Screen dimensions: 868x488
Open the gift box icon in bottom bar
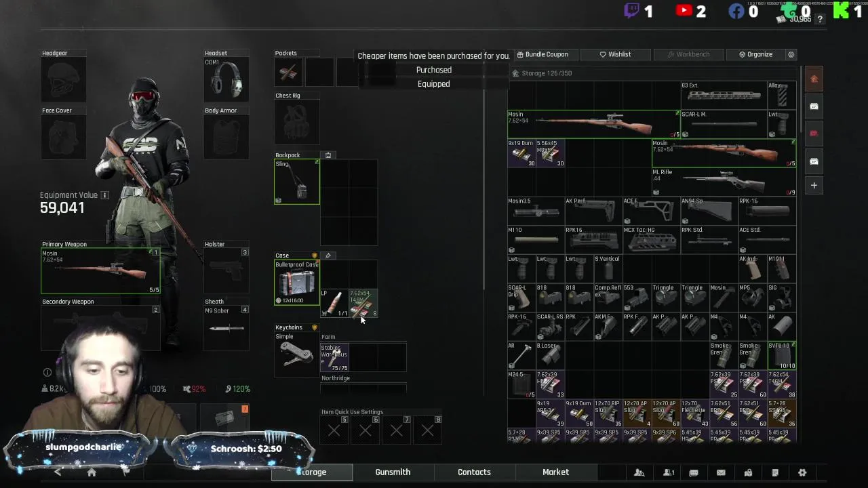[x=748, y=472]
